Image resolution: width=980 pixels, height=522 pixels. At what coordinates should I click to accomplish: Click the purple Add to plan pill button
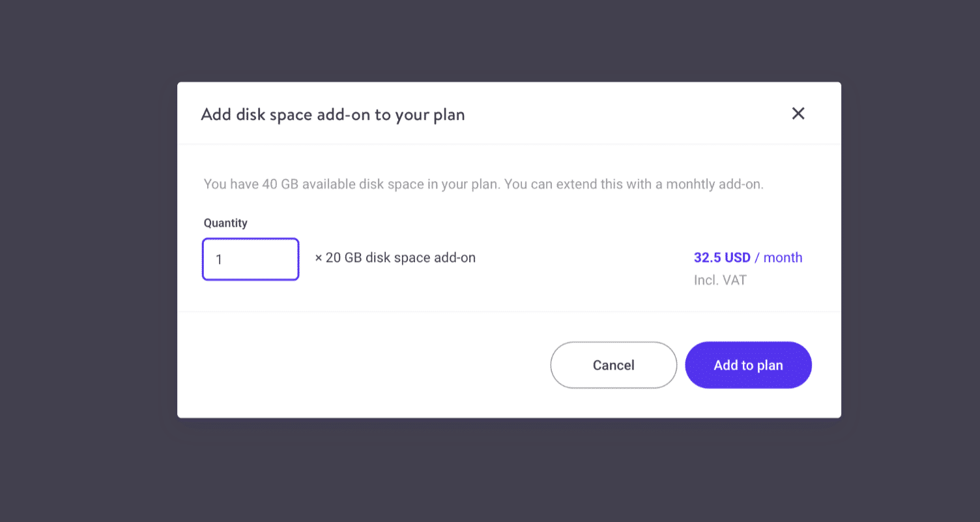[x=748, y=365]
